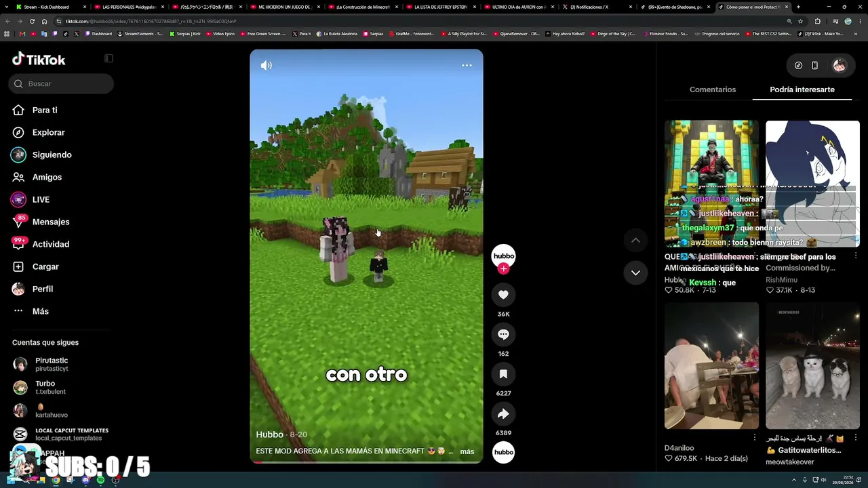Reload the page in browser
The width and height of the screenshot is (868, 488).
click(31, 21)
